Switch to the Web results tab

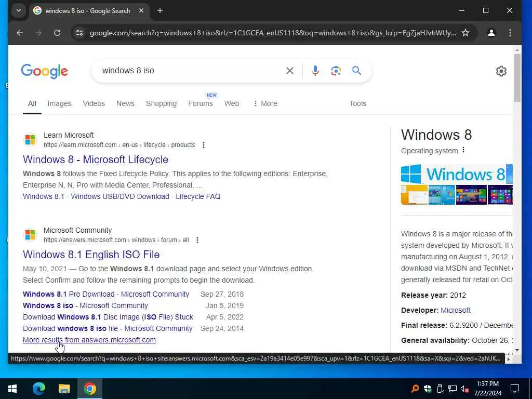(231, 103)
